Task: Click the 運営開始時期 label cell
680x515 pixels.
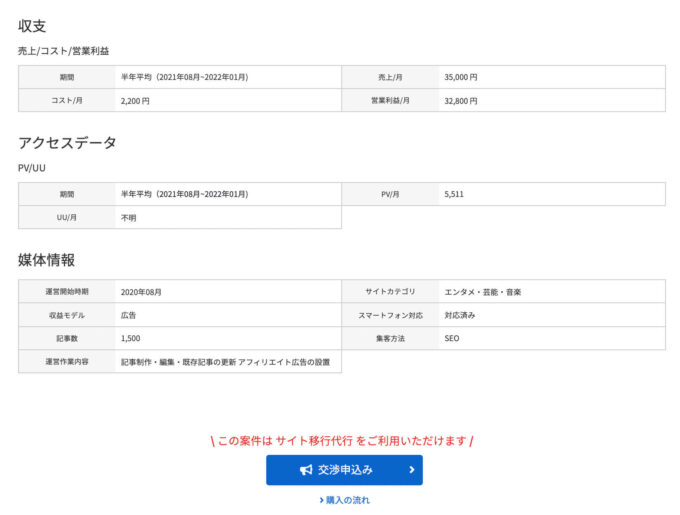Action: point(67,291)
